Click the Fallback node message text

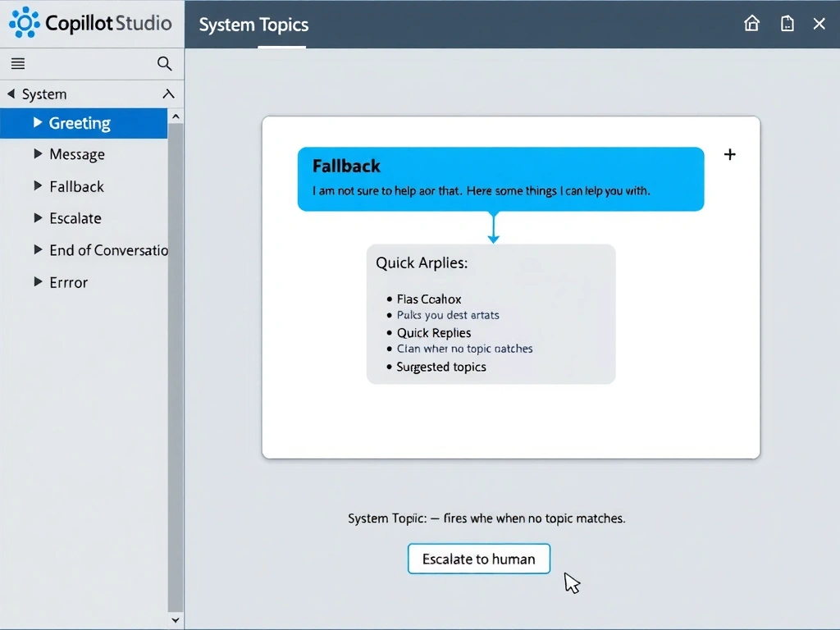[481, 190]
